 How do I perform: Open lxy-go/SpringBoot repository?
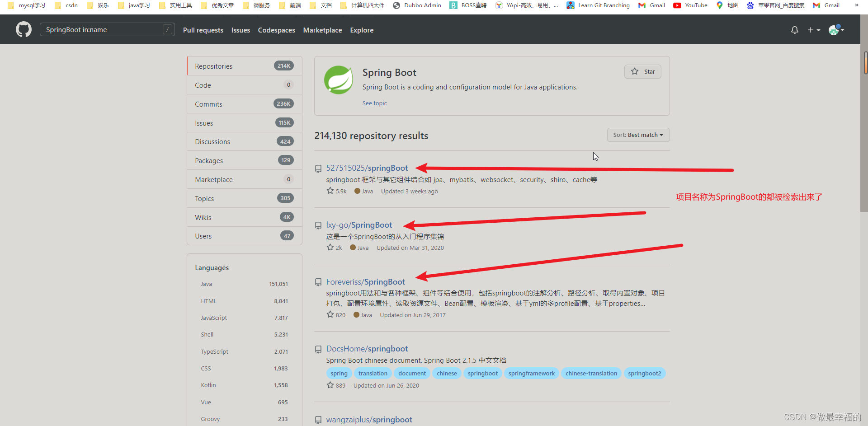pyautogui.click(x=359, y=225)
